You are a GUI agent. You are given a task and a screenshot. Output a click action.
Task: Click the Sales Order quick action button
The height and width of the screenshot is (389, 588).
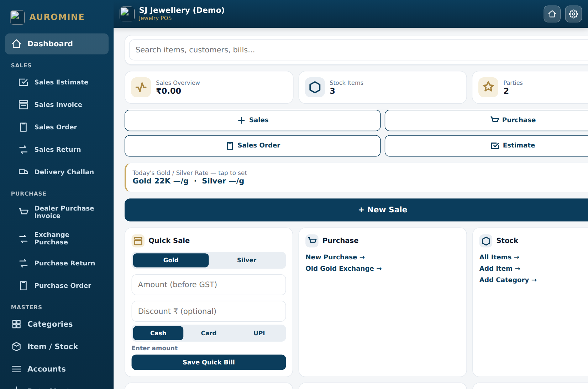pyautogui.click(x=253, y=146)
